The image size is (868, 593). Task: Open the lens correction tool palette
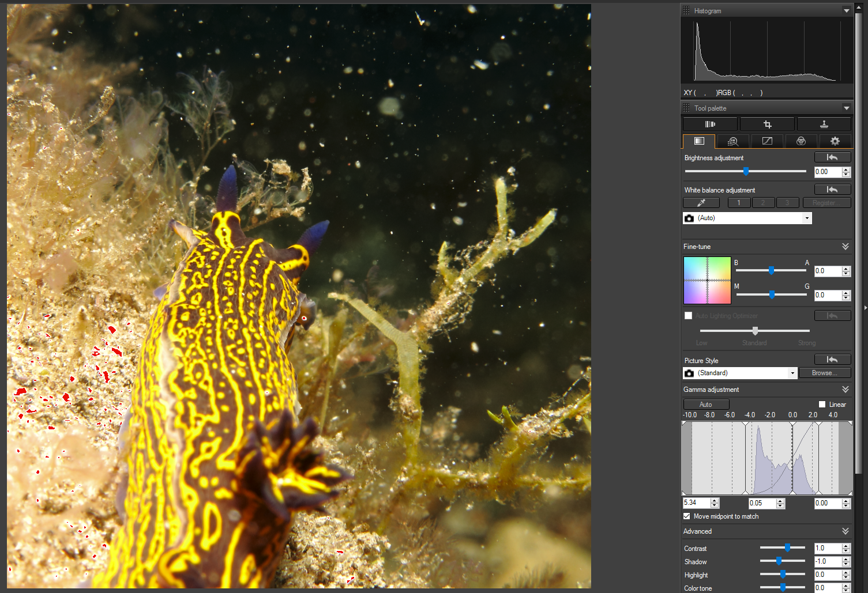coord(710,124)
